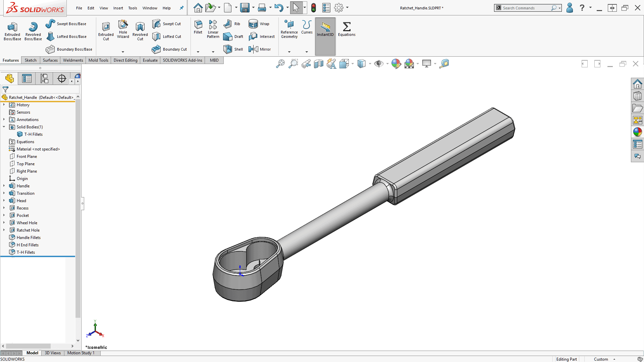644x362 pixels.
Task: Expand the History folder
Action: click(4, 105)
